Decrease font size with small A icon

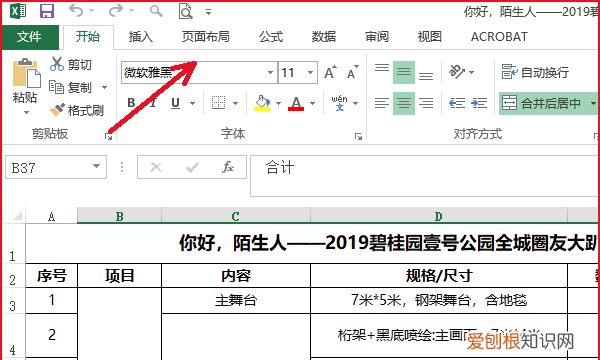click(x=353, y=72)
